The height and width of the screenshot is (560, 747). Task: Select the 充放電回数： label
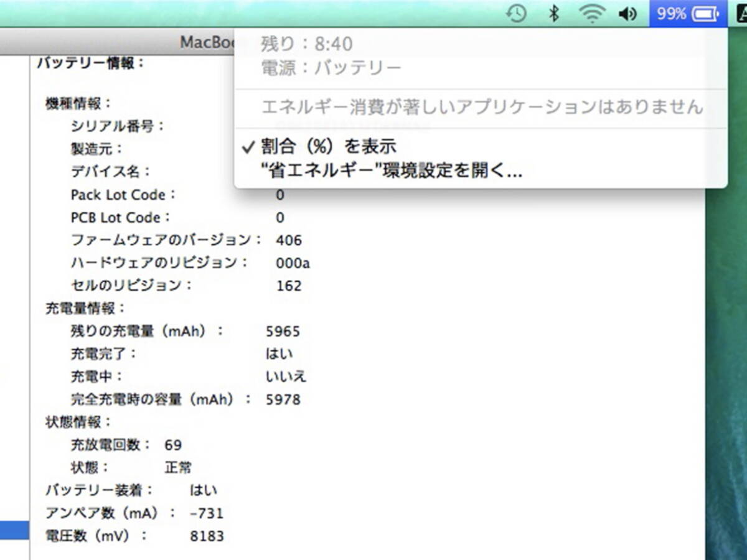point(111,445)
